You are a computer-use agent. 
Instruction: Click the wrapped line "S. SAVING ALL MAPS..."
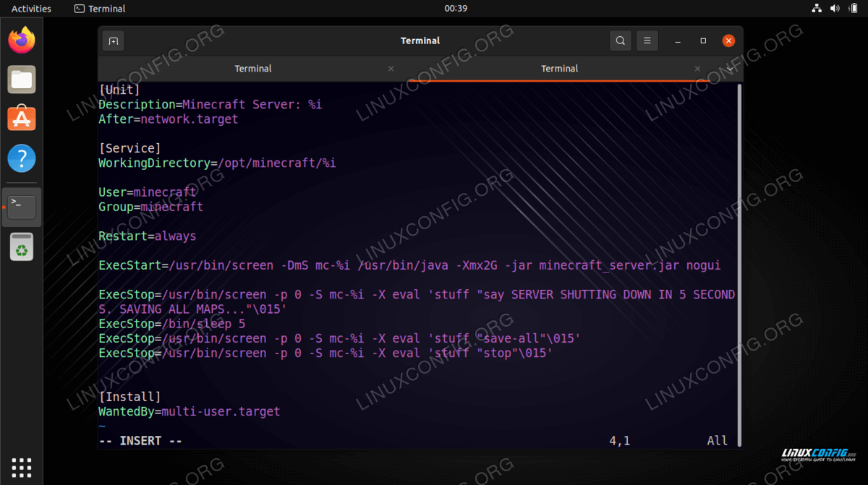tap(193, 309)
